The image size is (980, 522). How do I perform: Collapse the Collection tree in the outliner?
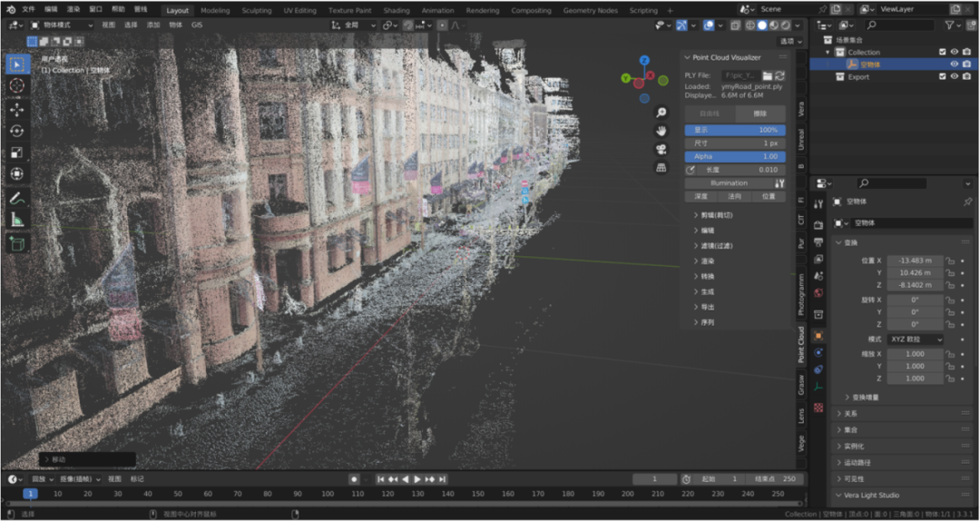[828, 53]
